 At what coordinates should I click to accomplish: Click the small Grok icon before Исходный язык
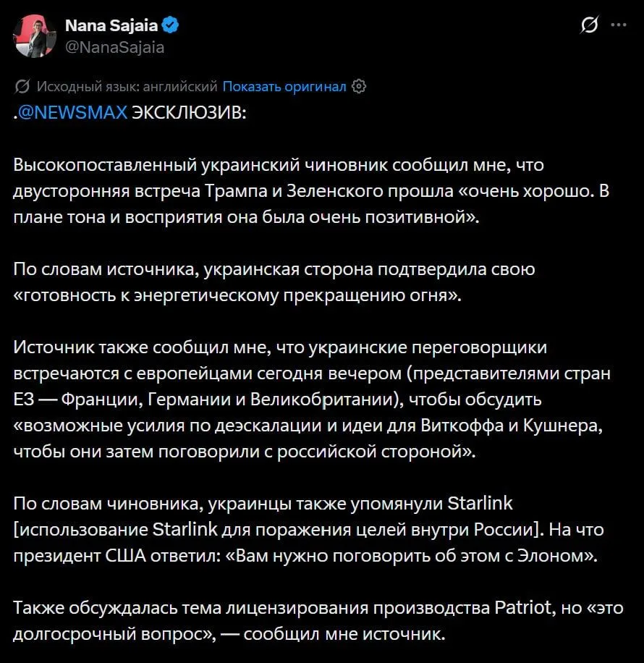(x=22, y=86)
